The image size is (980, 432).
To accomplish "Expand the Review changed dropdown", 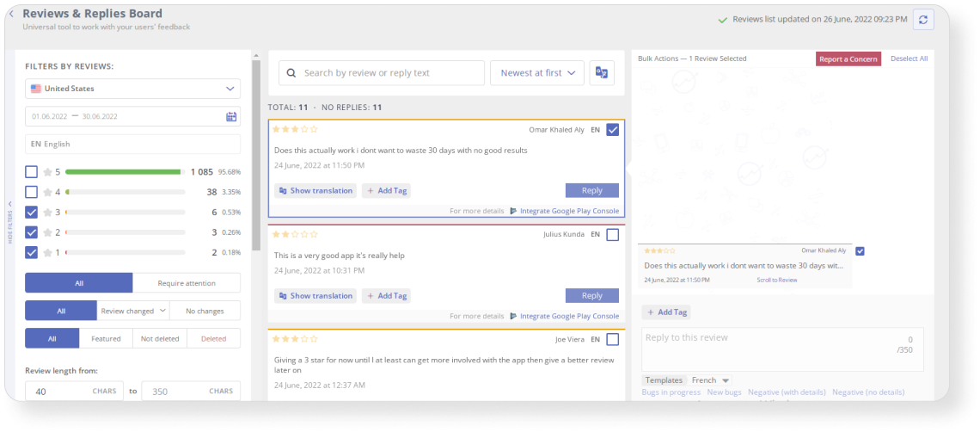I will click(x=133, y=311).
